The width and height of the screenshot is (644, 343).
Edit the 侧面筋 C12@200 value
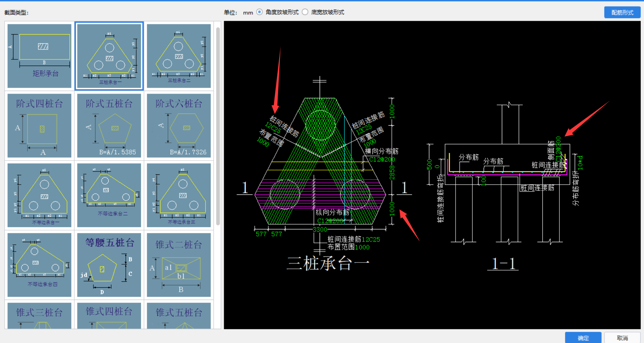click(x=558, y=149)
